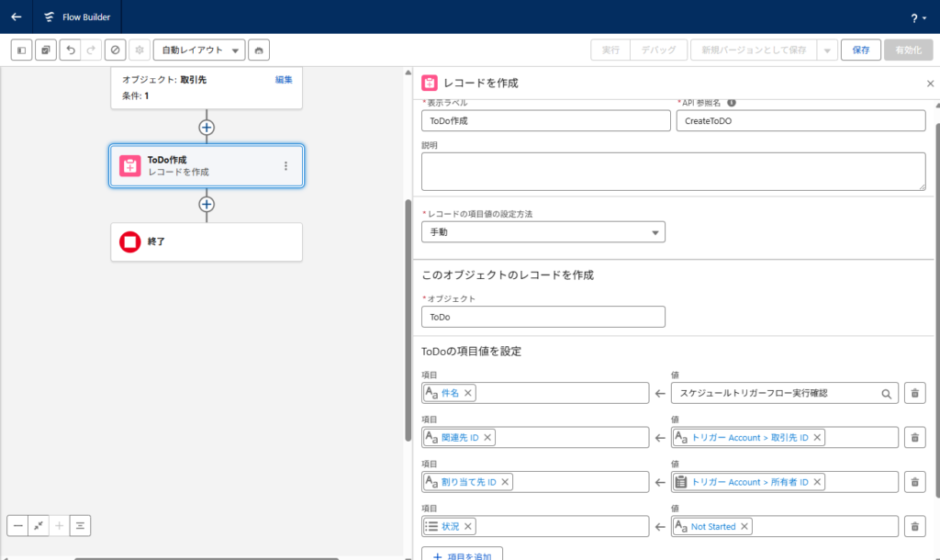Remove the 状況 field pill

pos(467,526)
